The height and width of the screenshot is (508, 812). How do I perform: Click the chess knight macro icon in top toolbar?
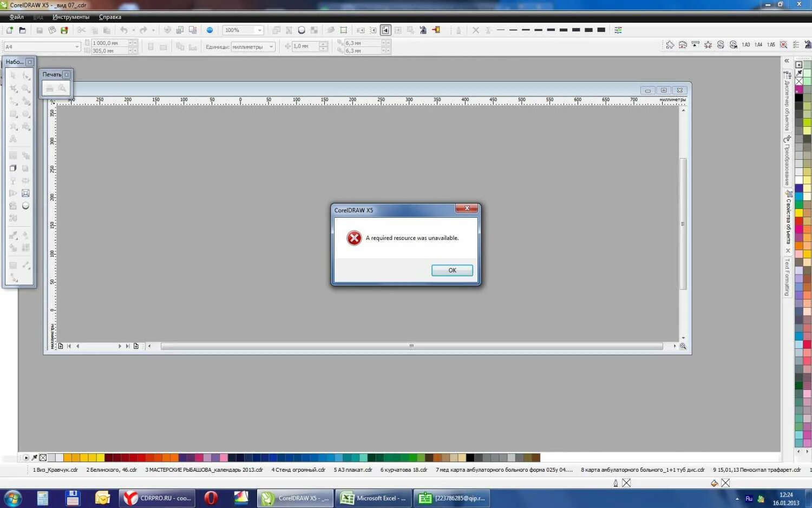(423, 30)
